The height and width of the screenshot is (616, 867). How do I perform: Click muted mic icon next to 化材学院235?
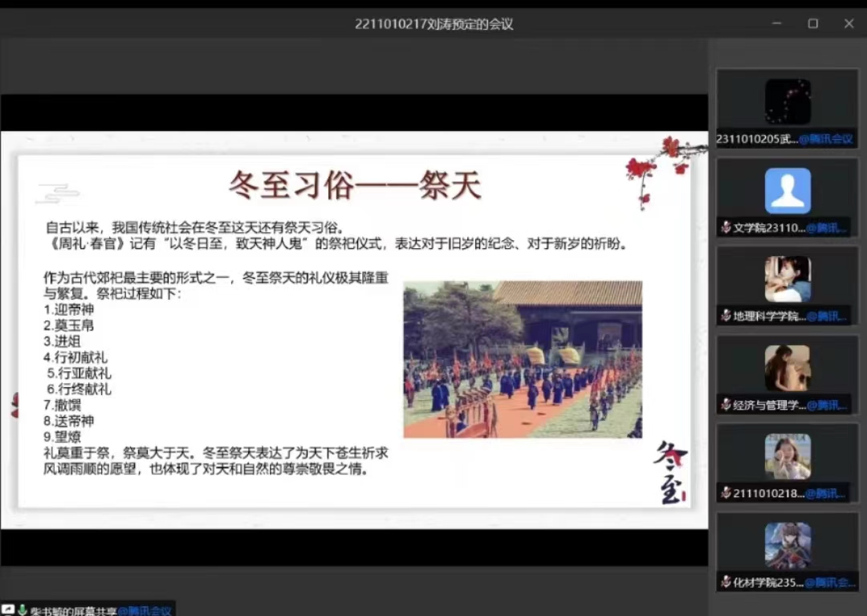(726, 582)
